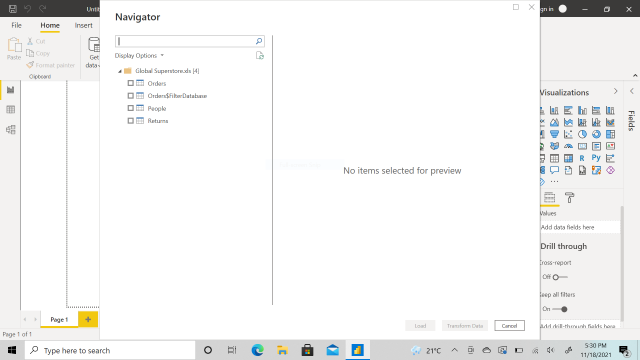This screenshot has width=640, height=360.
Task: Select the Power Apps diamond visual
Action: pyautogui.click(x=611, y=170)
